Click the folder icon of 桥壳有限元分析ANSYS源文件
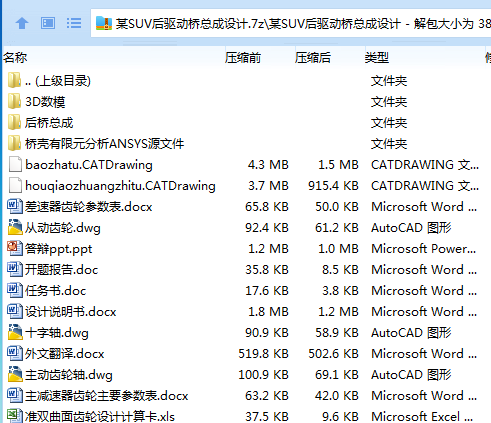This screenshot has width=491, height=423. pos(15,144)
